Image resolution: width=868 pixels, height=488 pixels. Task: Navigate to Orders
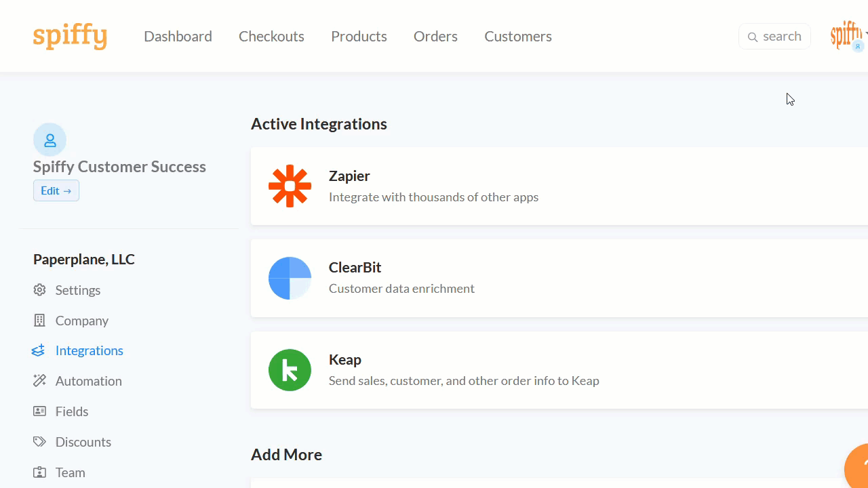pos(435,37)
